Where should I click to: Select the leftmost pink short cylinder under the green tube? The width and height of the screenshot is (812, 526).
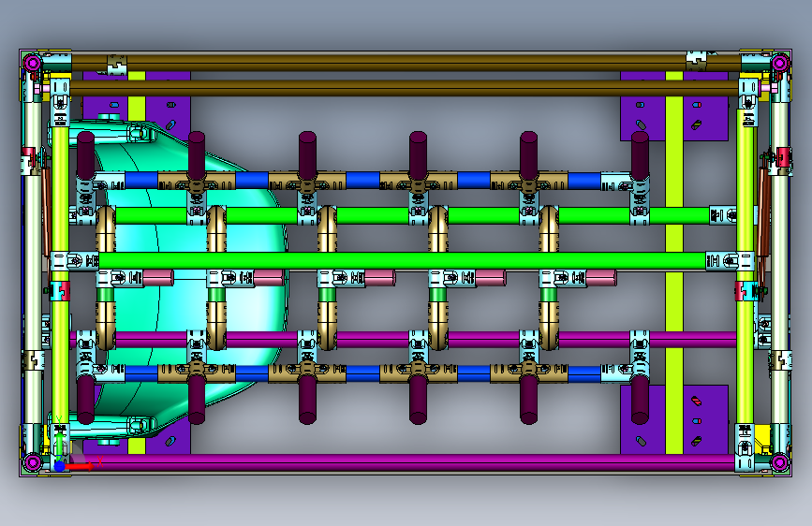pyautogui.click(x=158, y=278)
